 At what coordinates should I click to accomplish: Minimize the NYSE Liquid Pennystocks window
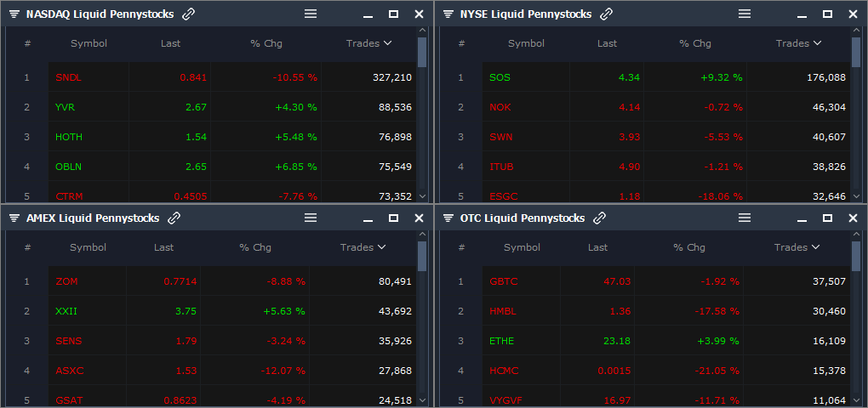[x=802, y=17]
